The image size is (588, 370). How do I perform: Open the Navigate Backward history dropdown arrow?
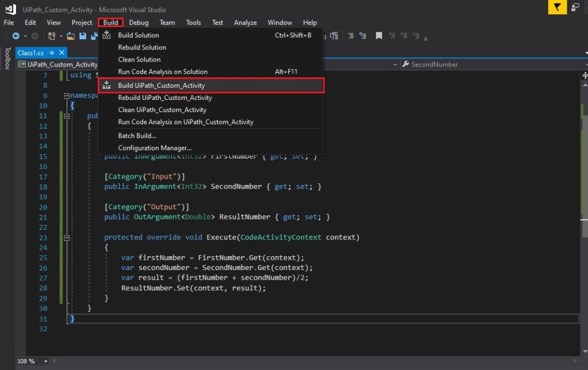pyautogui.click(x=25, y=36)
